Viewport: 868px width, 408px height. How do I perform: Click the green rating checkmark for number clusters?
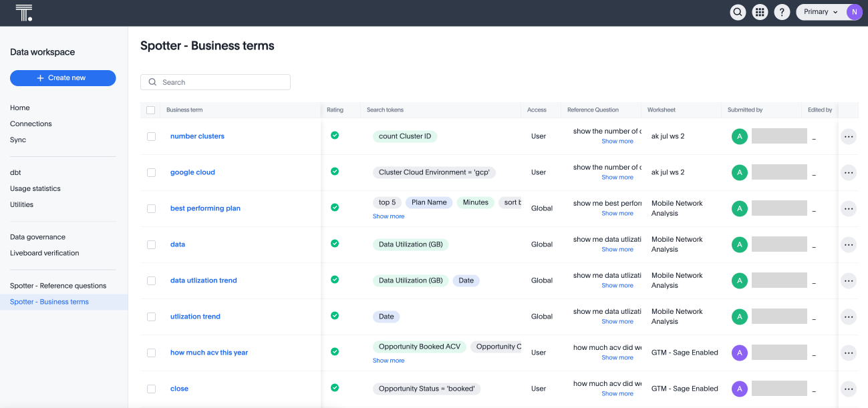(334, 134)
